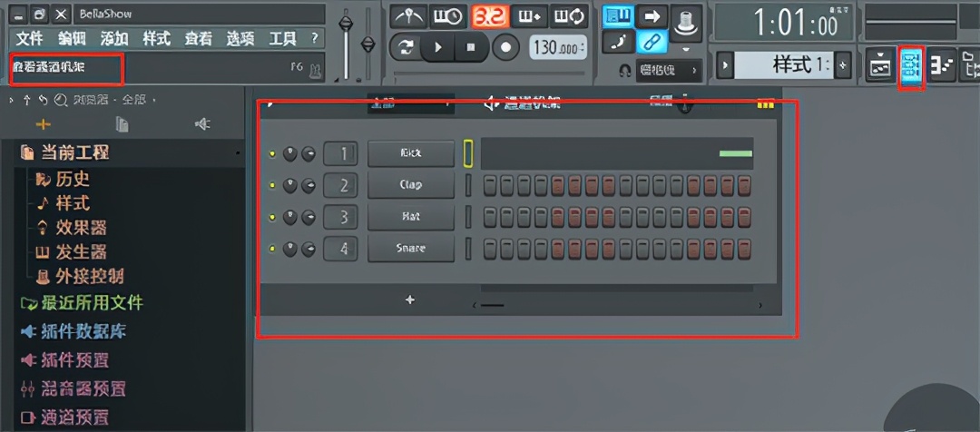The height and width of the screenshot is (432, 980).
Task: Toggle auto-scroll arrow icon
Action: (652, 16)
